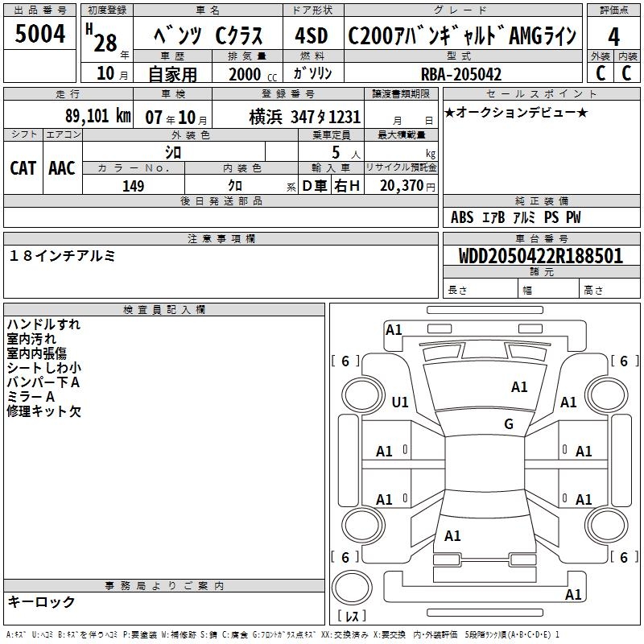Select the 注意事項欄 section header
This screenshot has height=644, width=644.
(221, 238)
